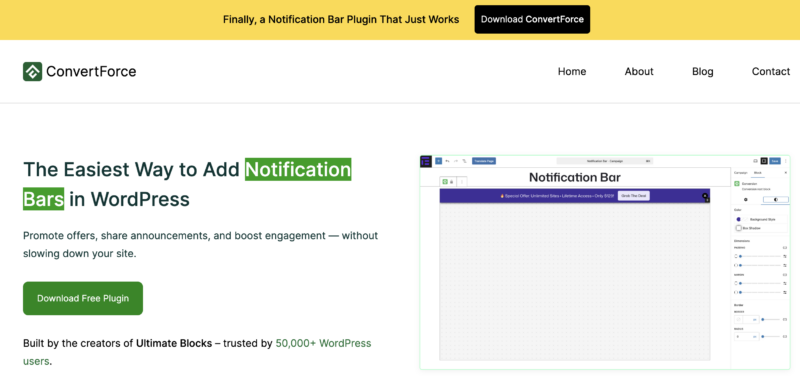This screenshot has height=389, width=800.
Task: Click the black Download ConvertForce button
Action: pyautogui.click(x=532, y=19)
